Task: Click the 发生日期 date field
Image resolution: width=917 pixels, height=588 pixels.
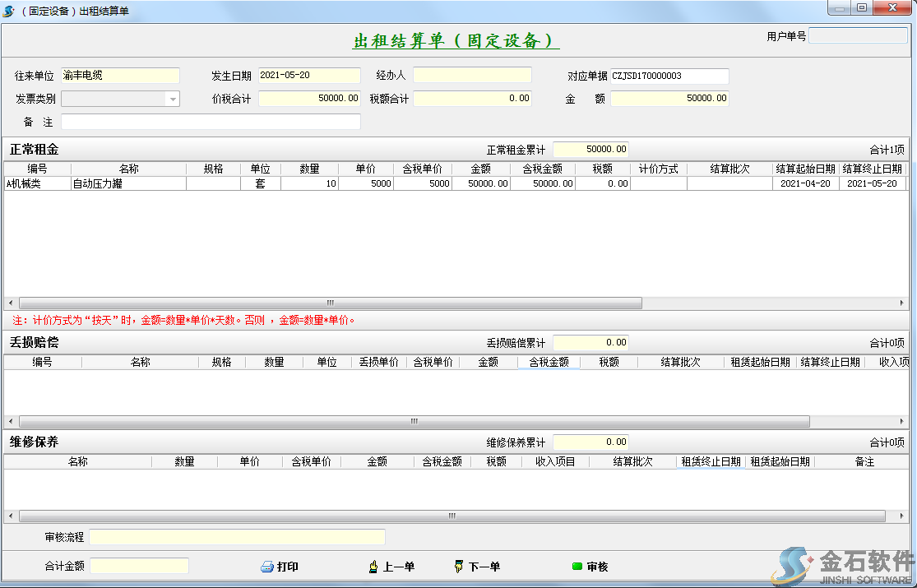Action: 309,76
